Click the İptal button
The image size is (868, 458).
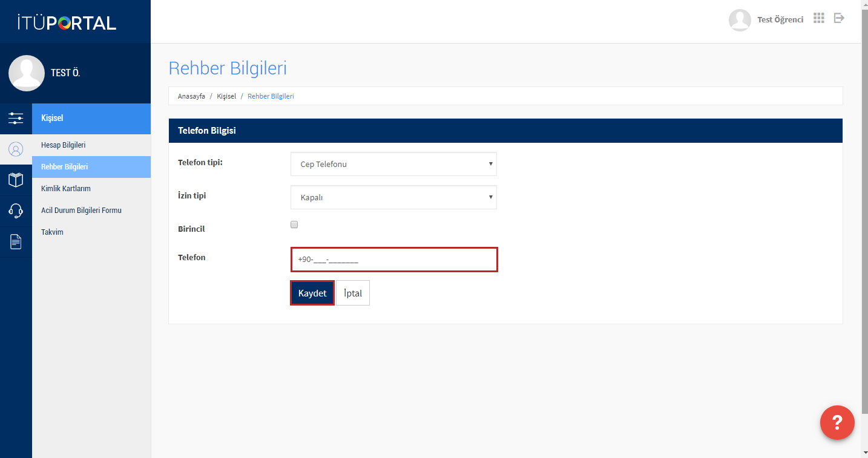point(353,293)
